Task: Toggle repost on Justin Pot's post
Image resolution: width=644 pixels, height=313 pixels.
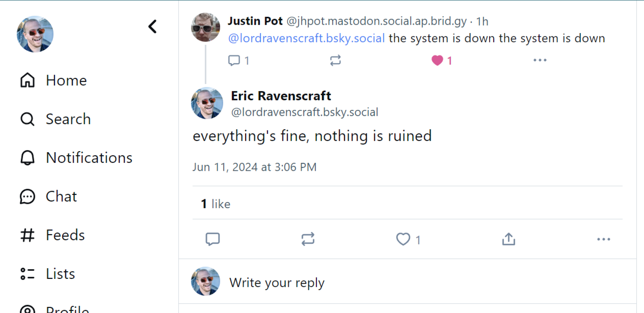Action: coord(336,60)
